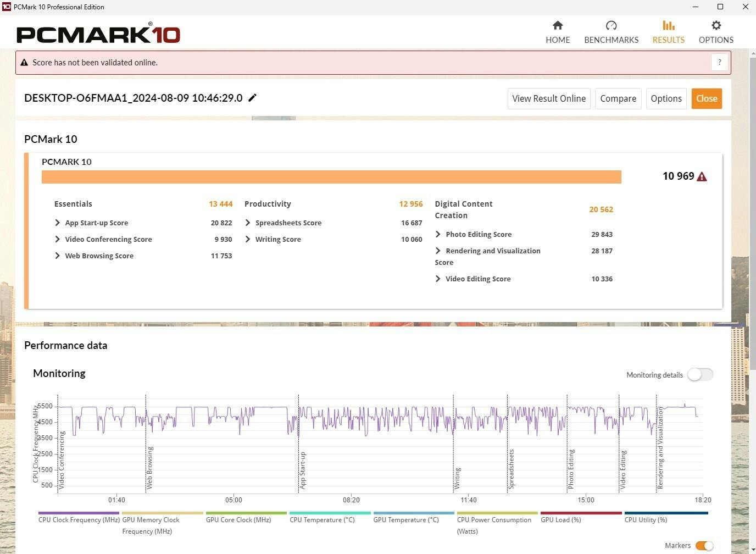The image size is (756, 554).
Task: Toggle GPU Temperature legend item
Action: [x=414, y=518]
